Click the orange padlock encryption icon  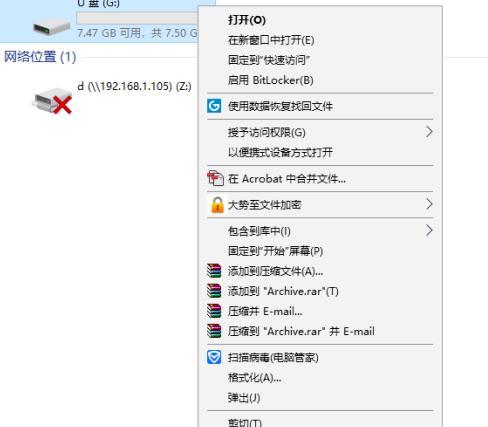pos(217,205)
